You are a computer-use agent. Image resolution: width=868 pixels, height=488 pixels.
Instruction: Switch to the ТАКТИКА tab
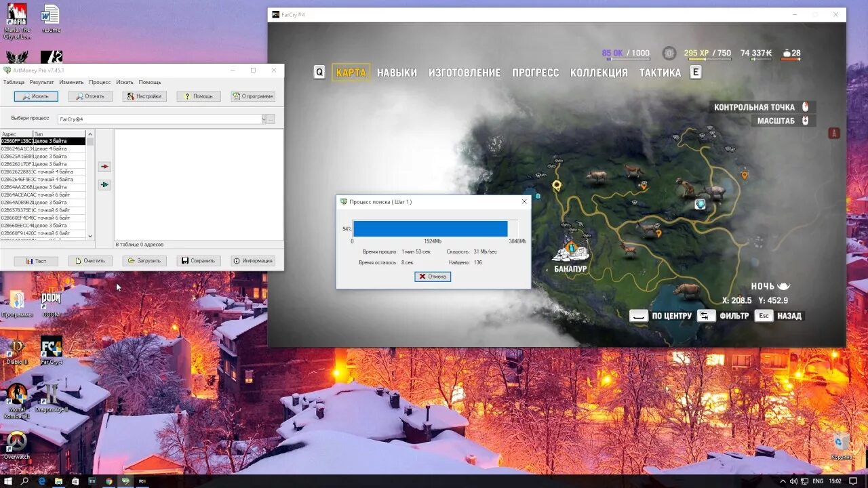click(660, 73)
